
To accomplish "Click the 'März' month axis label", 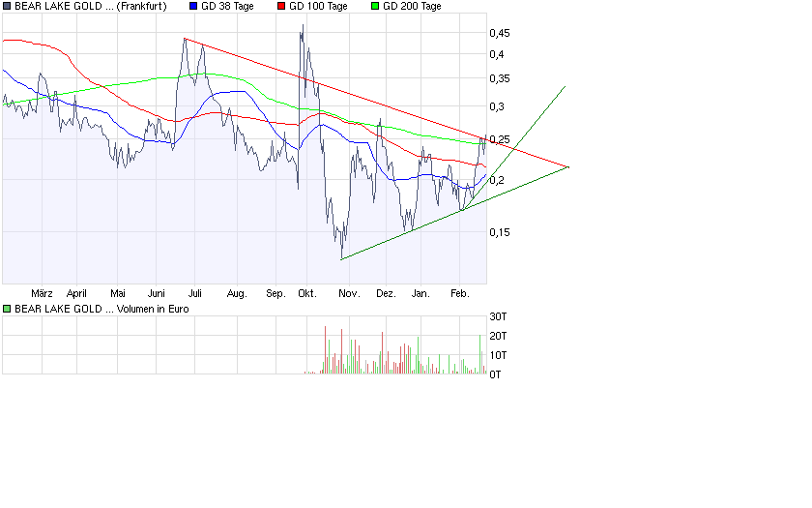I will pos(42,293).
